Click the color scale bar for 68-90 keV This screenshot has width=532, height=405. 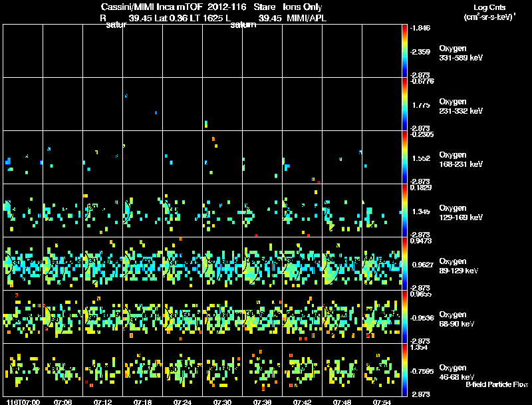click(x=404, y=317)
